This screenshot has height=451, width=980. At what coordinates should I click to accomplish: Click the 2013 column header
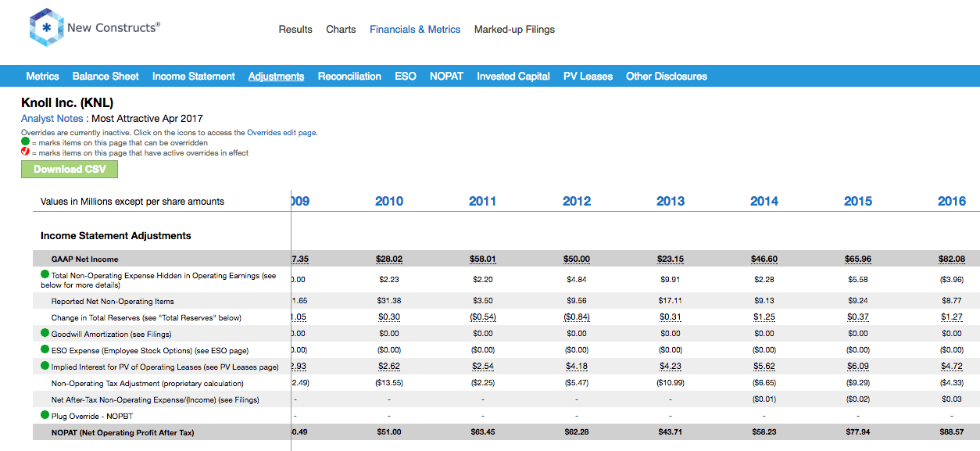pyautogui.click(x=671, y=201)
